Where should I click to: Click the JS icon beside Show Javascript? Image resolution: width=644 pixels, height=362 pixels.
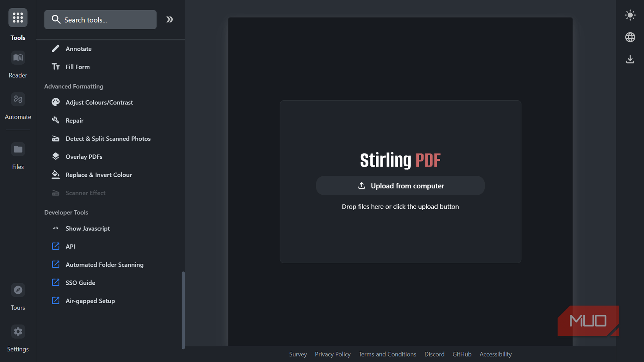pyautogui.click(x=55, y=228)
